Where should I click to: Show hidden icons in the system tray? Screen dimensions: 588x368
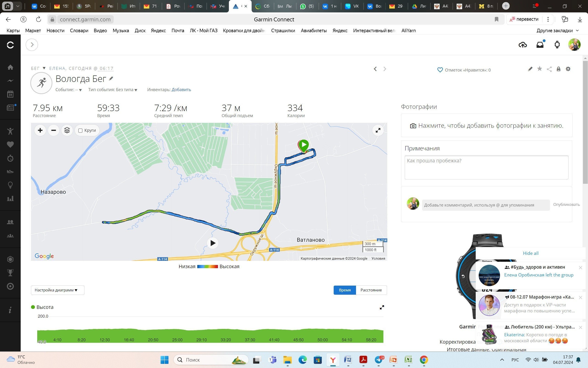(x=502, y=360)
